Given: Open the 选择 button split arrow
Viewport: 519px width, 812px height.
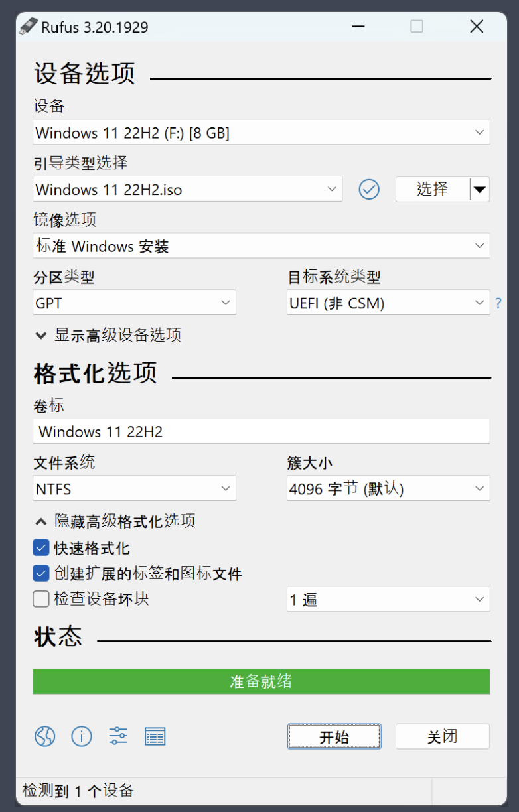Looking at the screenshot, I should click(480, 190).
